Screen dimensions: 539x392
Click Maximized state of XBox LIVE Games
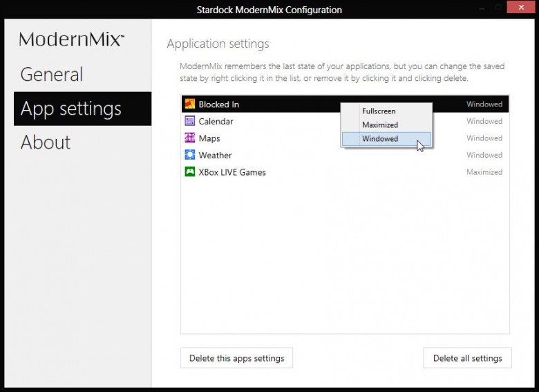point(484,171)
